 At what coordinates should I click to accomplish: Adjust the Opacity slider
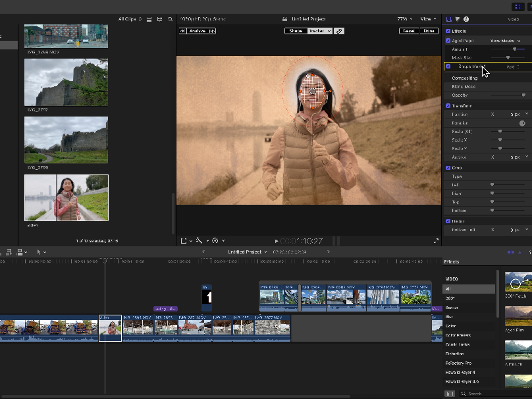pyautogui.click(x=523, y=95)
